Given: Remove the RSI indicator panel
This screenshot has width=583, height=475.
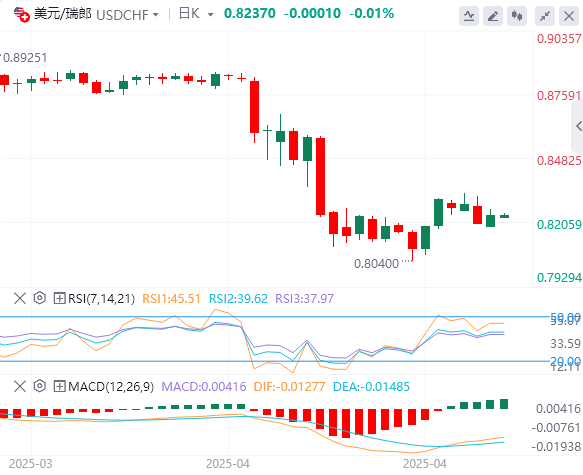Looking at the screenshot, I should [x=20, y=298].
